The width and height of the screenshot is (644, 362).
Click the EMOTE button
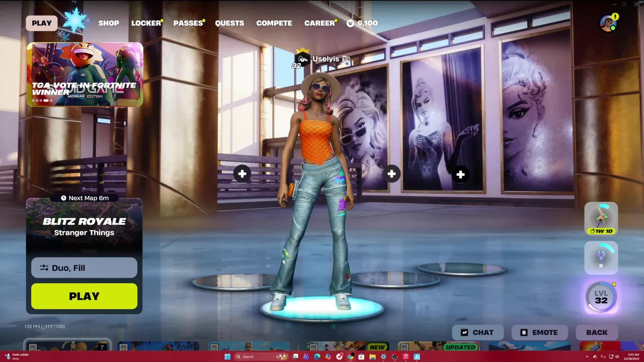click(x=539, y=332)
